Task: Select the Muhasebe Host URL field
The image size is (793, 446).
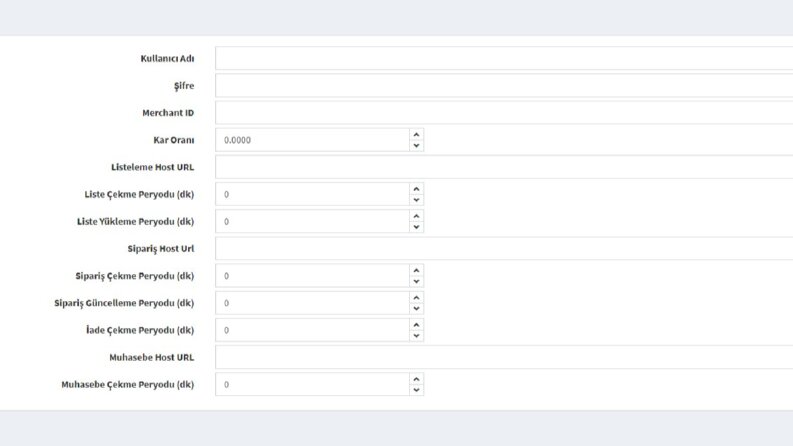Action: [504, 357]
